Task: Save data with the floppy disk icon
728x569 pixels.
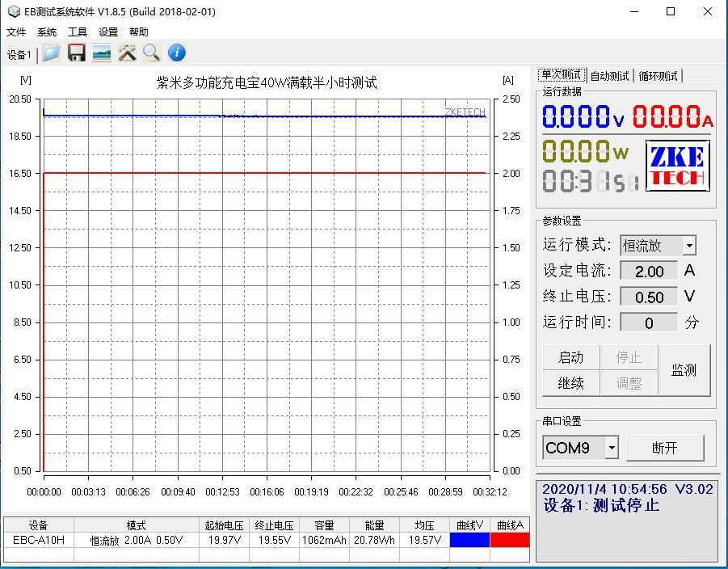Action: click(77, 53)
